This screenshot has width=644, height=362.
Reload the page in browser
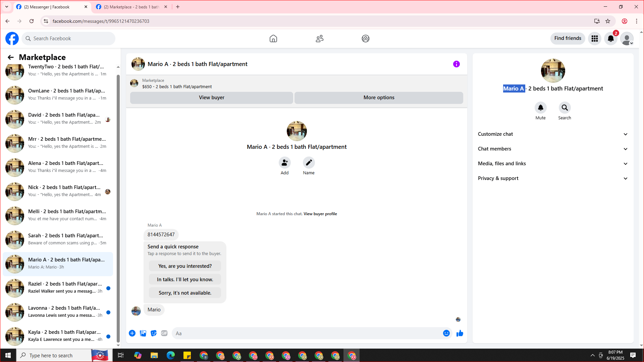(x=32, y=21)
